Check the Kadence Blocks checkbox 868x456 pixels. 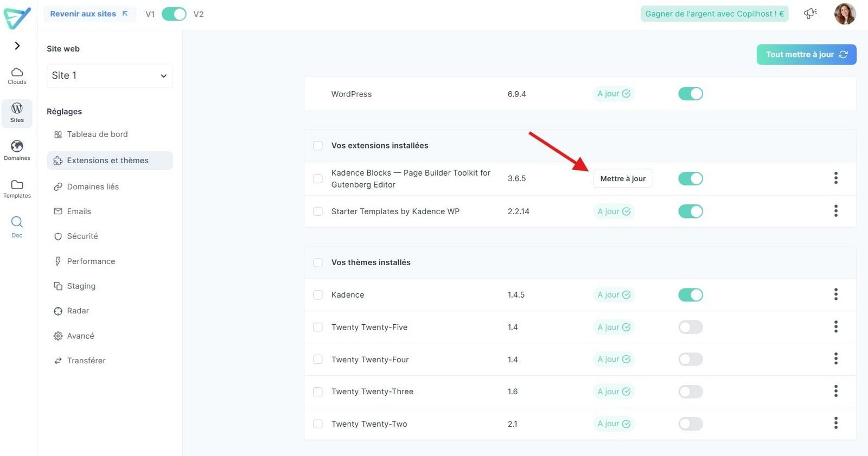(318, 178)
